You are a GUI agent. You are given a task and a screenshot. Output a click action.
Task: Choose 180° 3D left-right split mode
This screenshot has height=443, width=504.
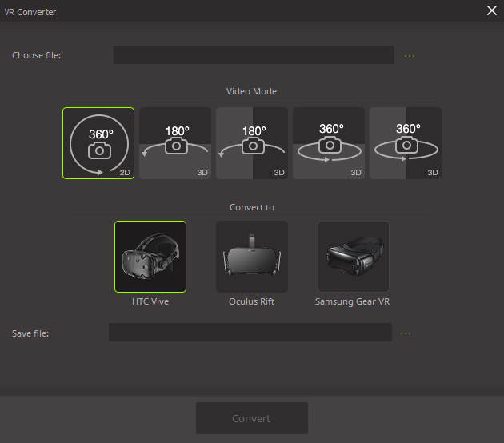[252, 143]
